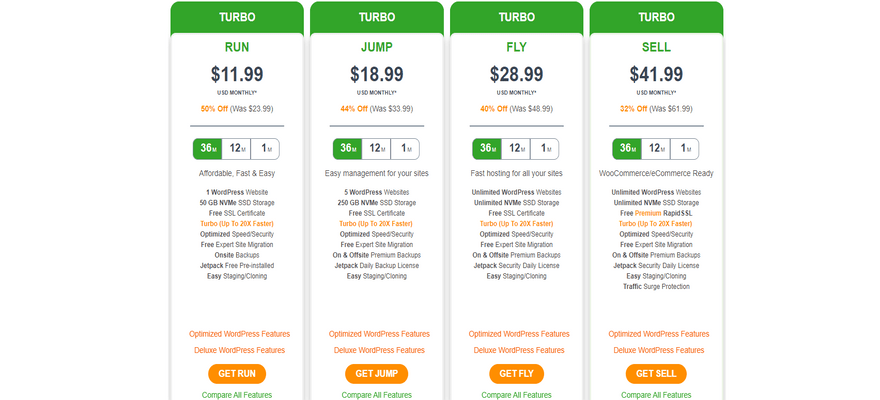Open Compare All Features under Run plan

coord(237,395)
